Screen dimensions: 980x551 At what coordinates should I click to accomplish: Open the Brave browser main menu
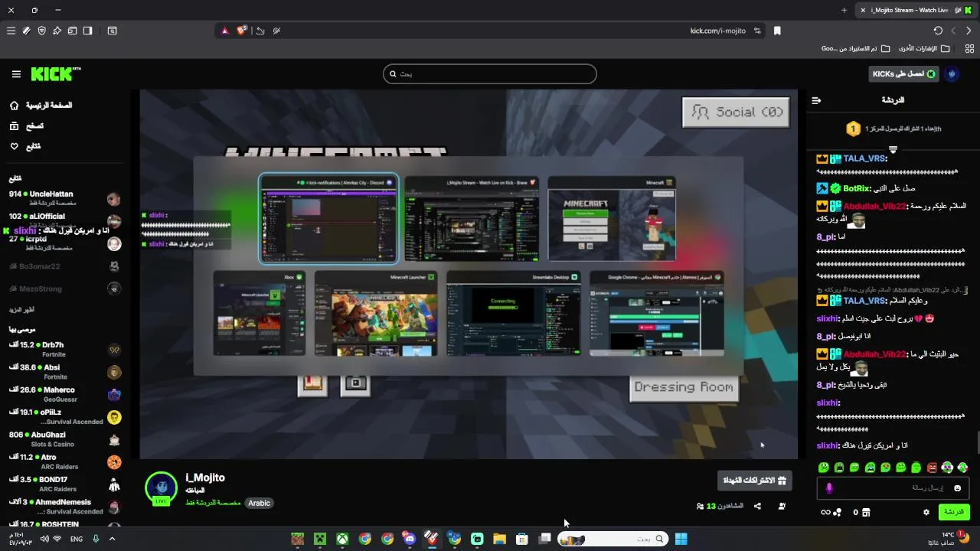tap(11, 31)
